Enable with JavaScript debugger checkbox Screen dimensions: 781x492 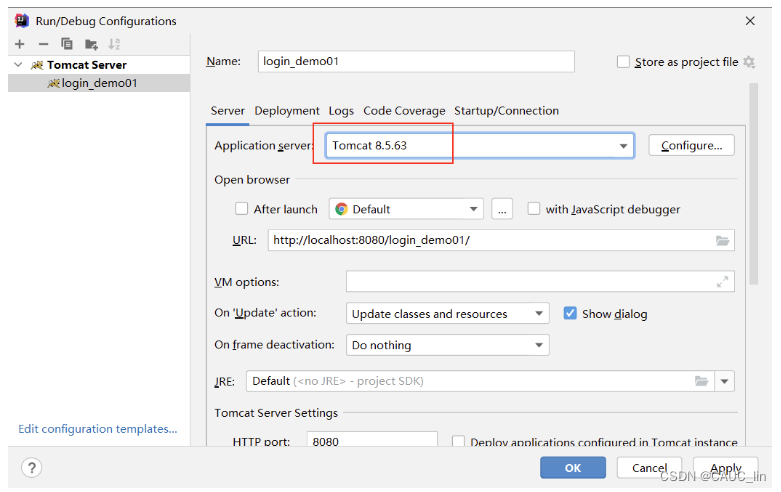(533, 209)
